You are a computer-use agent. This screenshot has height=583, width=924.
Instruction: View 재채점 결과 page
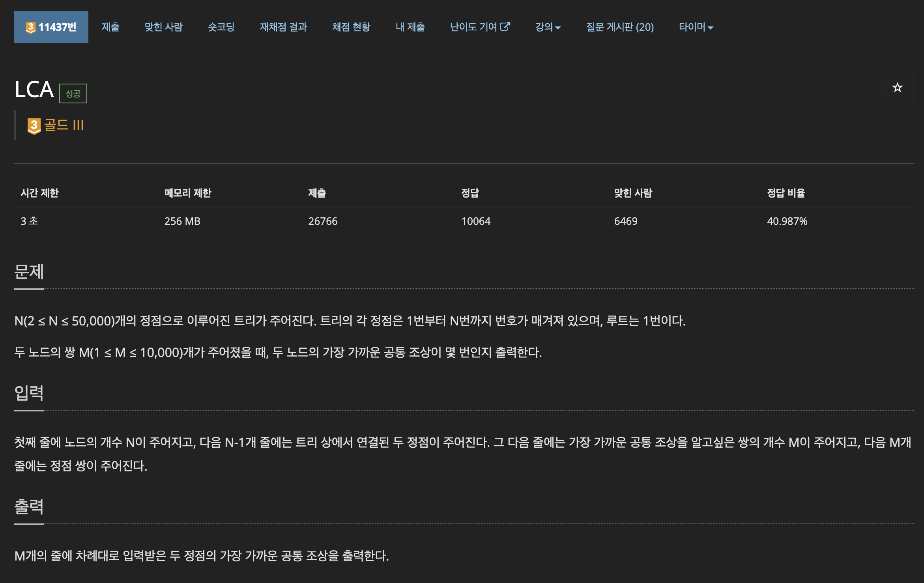click(283, 27)
